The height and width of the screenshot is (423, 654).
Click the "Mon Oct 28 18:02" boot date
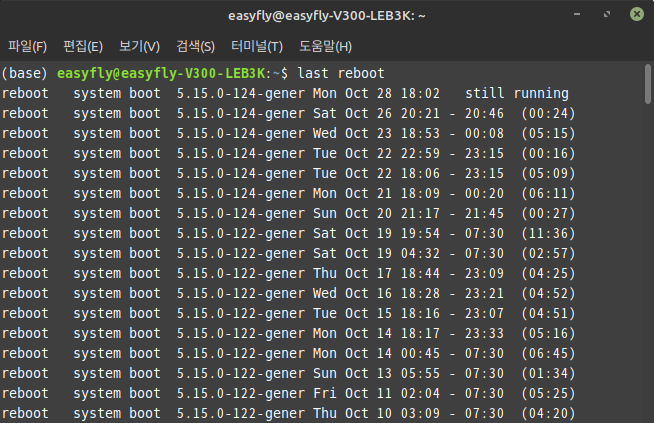376,93
